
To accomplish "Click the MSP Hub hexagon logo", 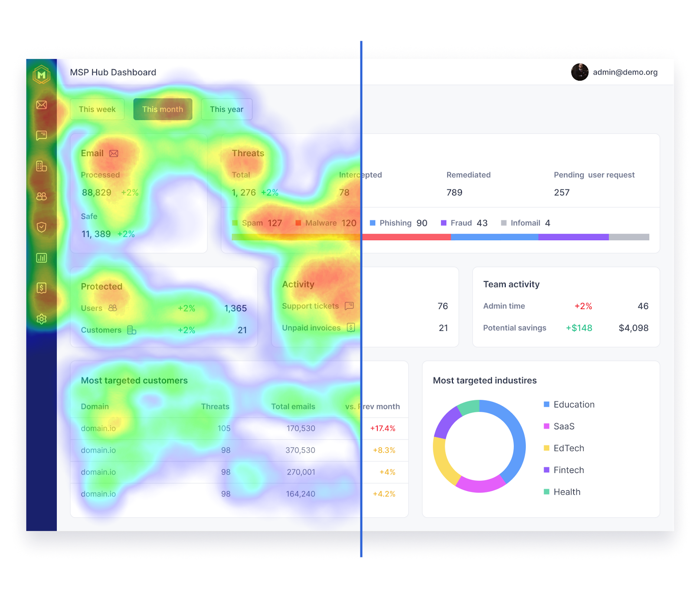I will 42,75.
